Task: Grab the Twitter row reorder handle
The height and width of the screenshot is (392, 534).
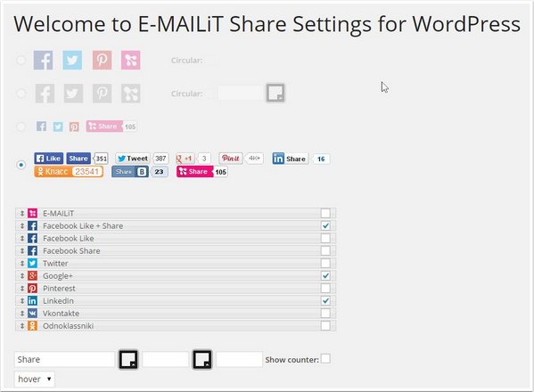Action: 21,264
